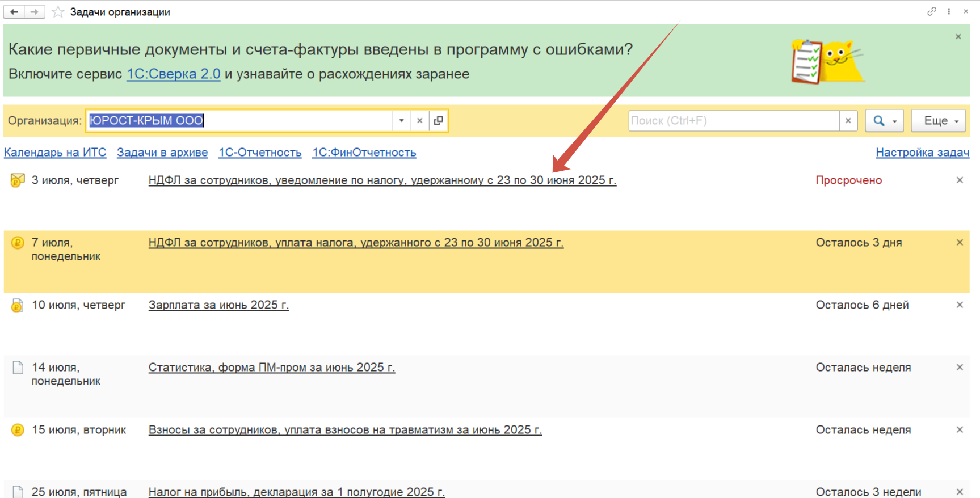
Task: Add page to favorites with star icon
Action: coord(57,12)
